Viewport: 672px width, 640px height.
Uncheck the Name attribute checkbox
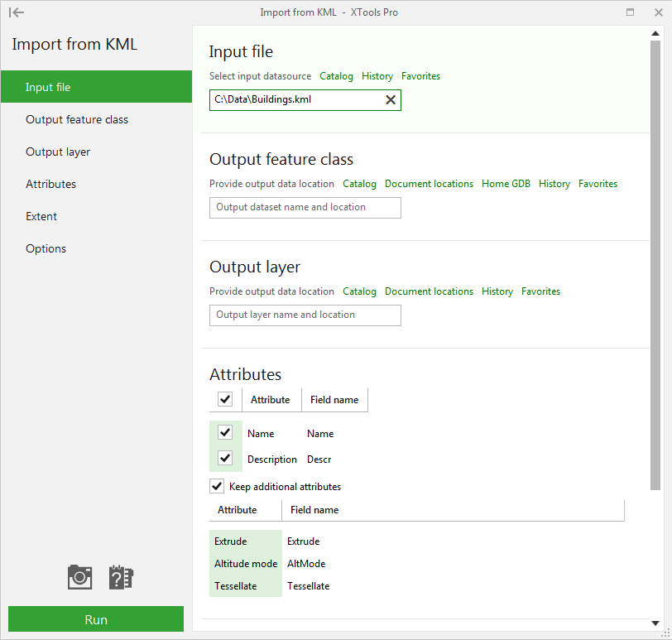pos(225,432)
